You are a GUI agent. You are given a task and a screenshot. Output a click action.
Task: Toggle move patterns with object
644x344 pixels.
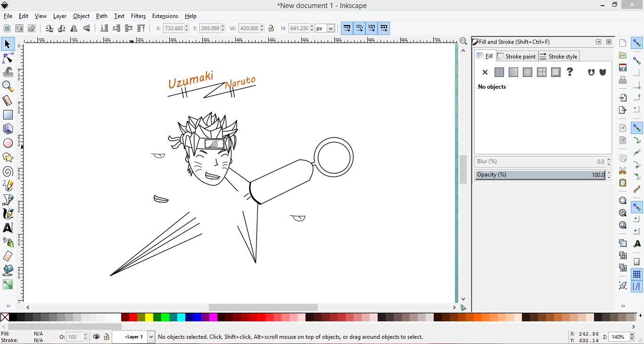[x=384, y=28]
